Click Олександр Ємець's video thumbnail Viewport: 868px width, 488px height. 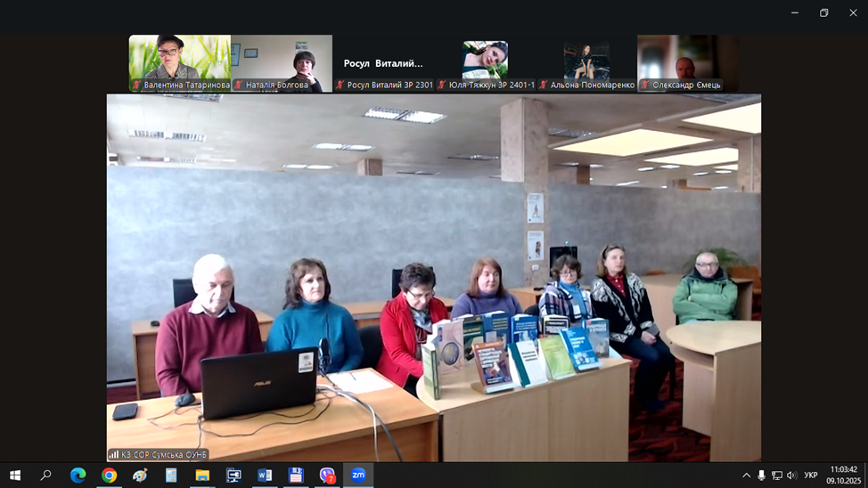coord(687,62)
